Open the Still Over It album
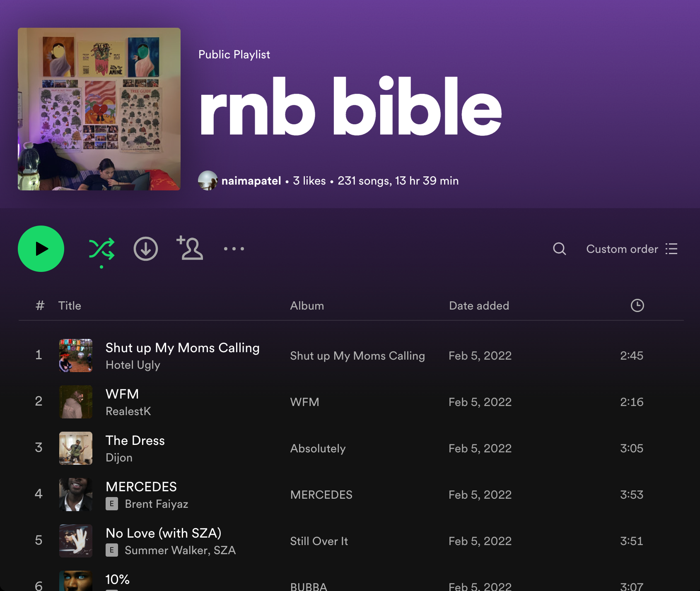 (x=319, y=541)
